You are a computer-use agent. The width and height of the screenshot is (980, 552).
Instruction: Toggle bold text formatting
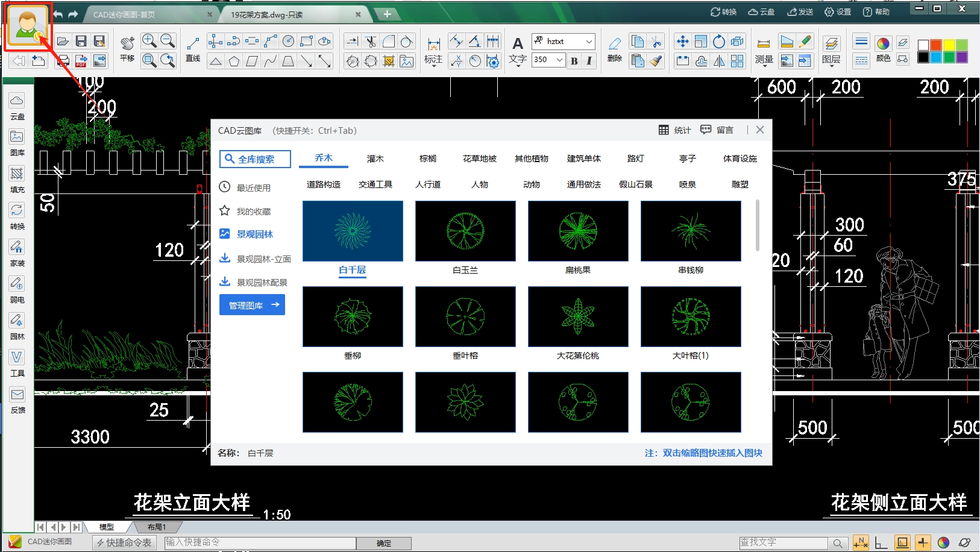pyautogui.click(x=574, y=60)
